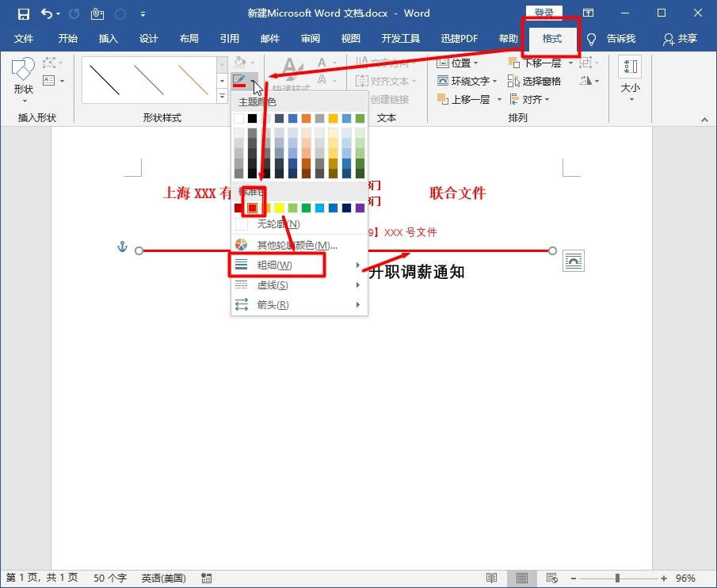Switch to Web 版式视图 in status bar
This screenshot has height=588, width=717.
(551, 578)
